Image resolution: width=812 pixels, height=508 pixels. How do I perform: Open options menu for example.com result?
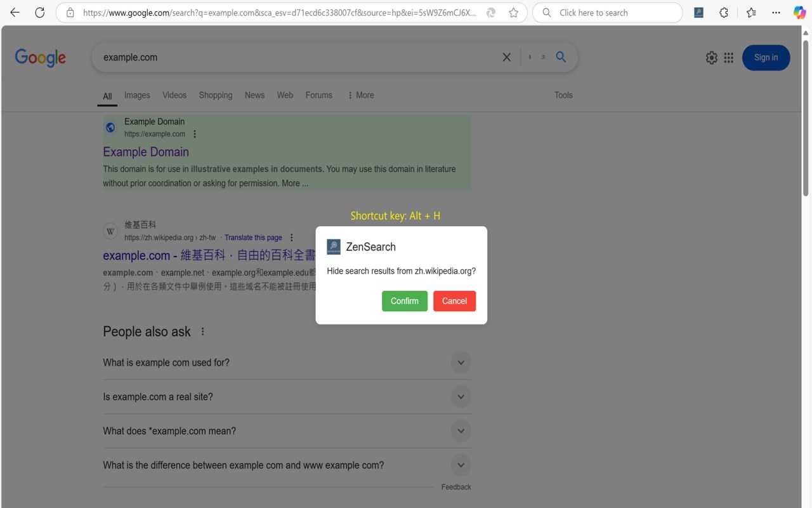(195, 134)
